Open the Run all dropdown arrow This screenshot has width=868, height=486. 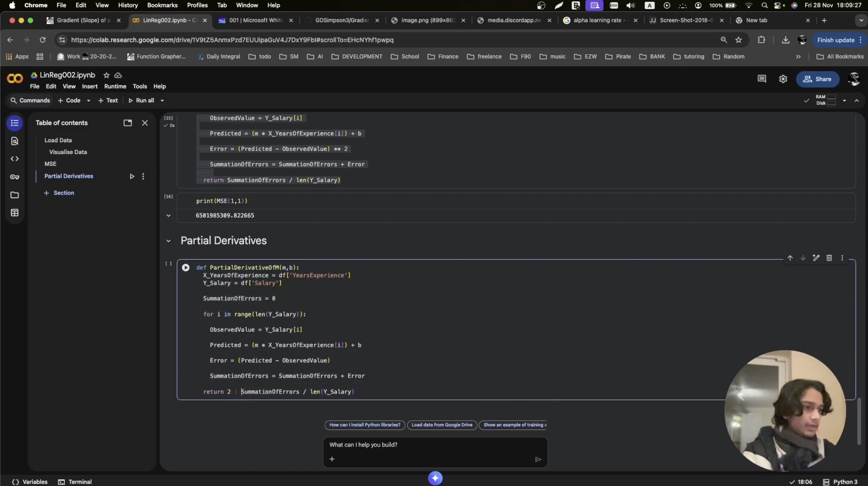click(162, 101)
